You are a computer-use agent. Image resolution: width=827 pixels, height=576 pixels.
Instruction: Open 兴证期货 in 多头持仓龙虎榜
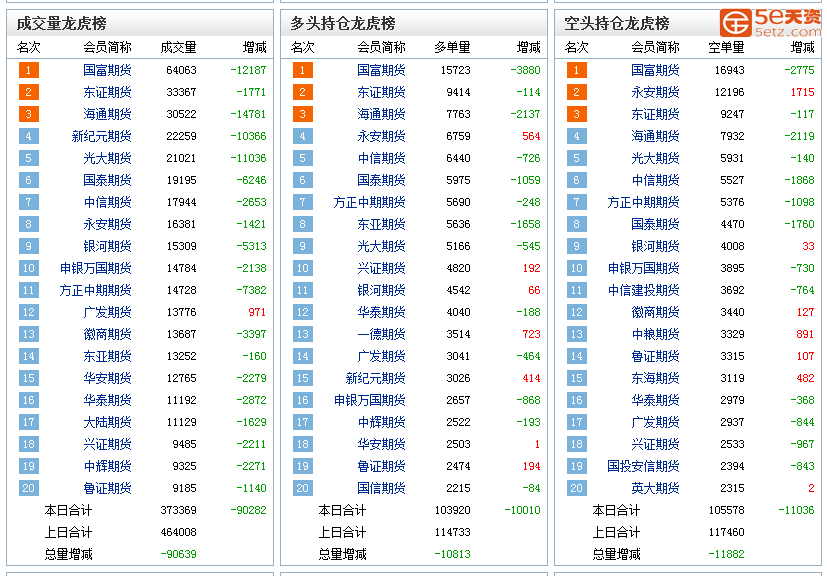[381, 268]
